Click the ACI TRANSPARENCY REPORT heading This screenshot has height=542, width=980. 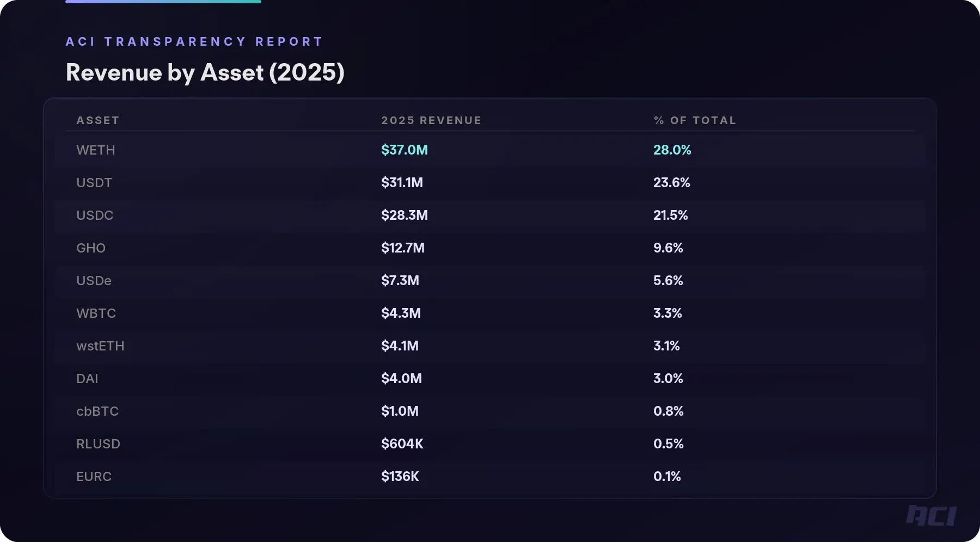pyautogui.click(x=193, y=41)
